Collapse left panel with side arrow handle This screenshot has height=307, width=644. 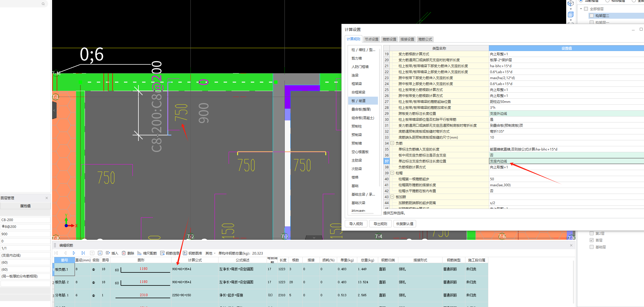click(54, 110)
